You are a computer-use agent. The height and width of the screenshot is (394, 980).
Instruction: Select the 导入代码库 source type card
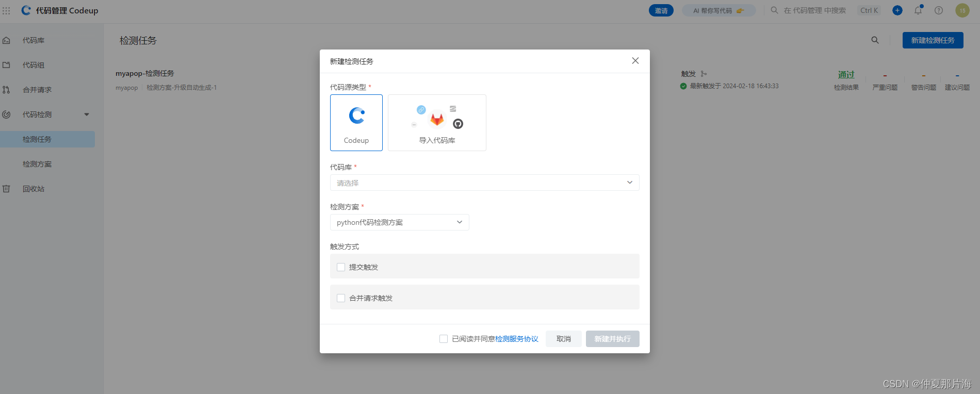pos(437,123)
